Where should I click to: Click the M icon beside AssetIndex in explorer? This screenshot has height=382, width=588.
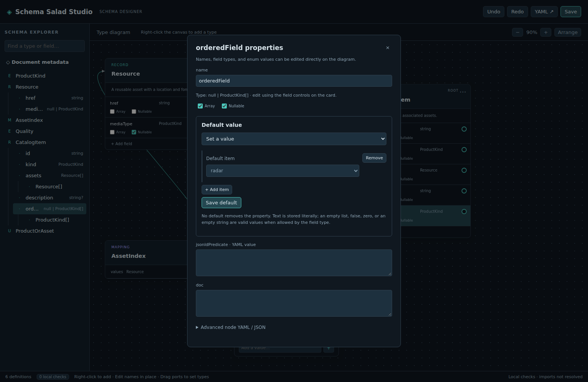tap(10, 120)
